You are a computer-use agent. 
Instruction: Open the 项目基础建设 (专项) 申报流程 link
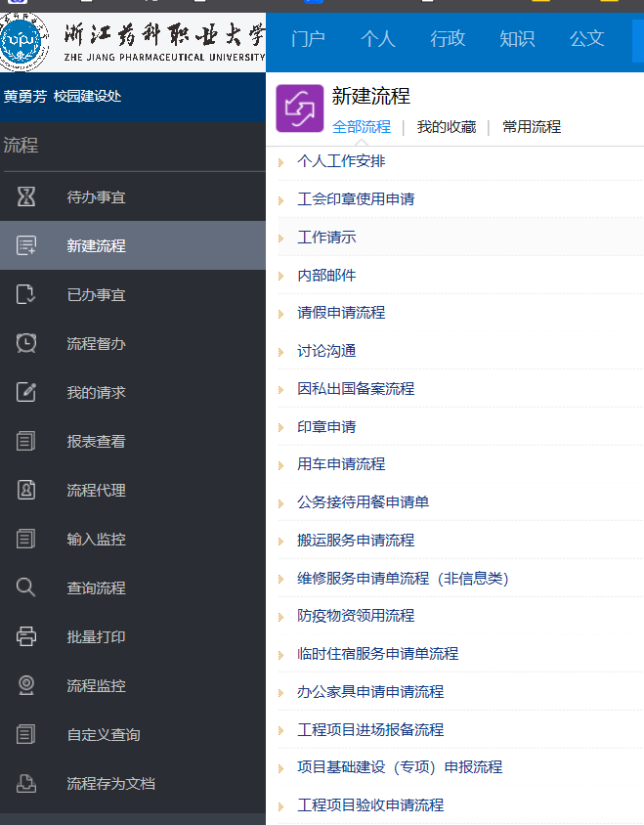click(400, 767)
